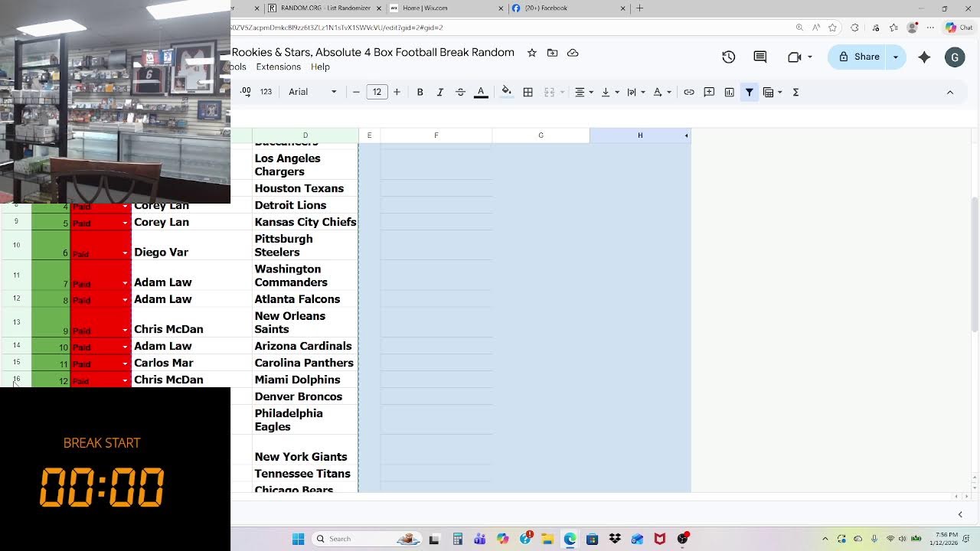
Task: Decrease font size with minus button
Action: [x=356, y=92]
